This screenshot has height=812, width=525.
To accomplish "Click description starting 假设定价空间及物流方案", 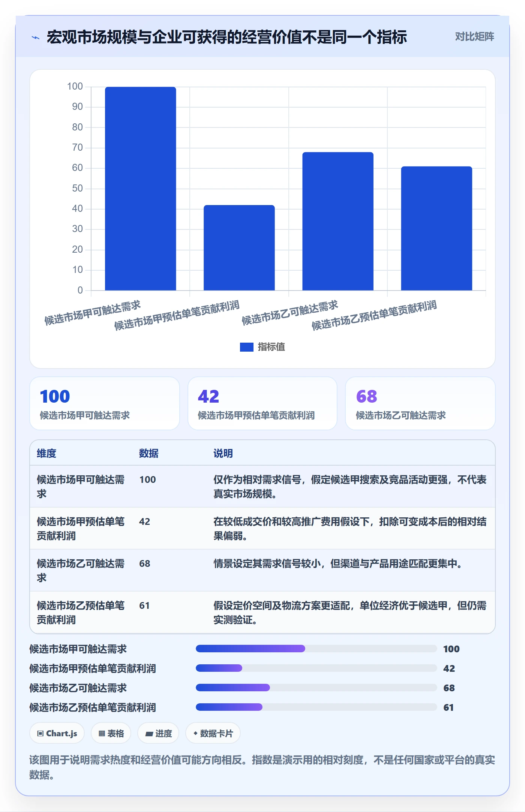I will click(350, 613).
